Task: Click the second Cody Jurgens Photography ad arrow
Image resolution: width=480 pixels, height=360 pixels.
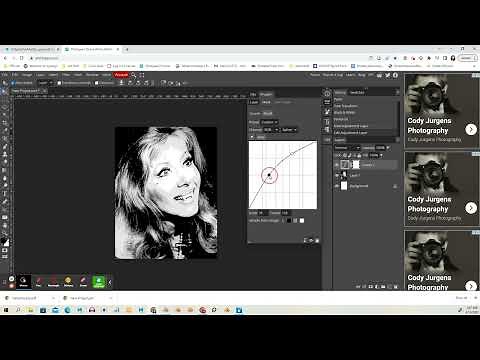Action: [x=471, y=208]
